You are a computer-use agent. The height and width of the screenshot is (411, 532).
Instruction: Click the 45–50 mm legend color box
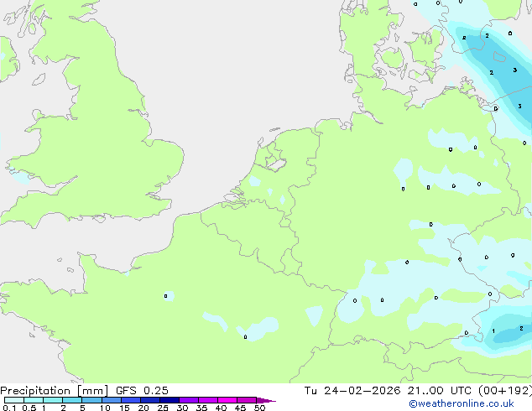click(247, 400)
